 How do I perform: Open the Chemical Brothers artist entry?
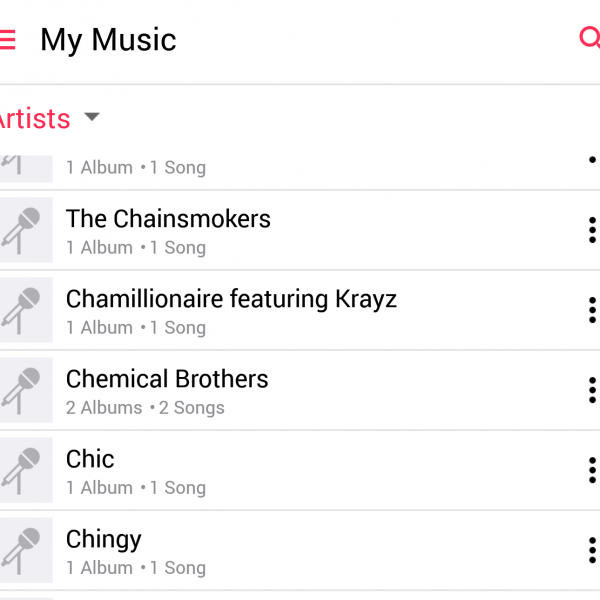pyautogui.click(x=167, y=379)
